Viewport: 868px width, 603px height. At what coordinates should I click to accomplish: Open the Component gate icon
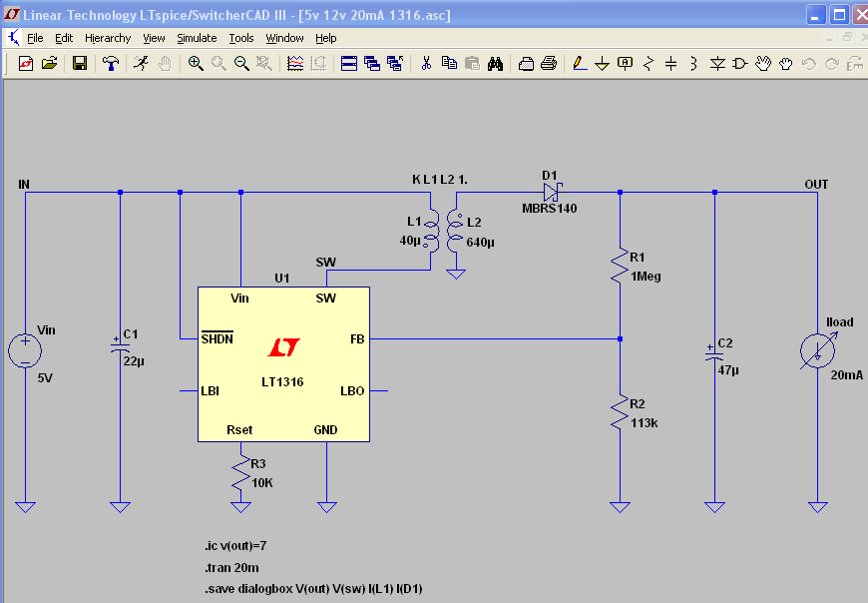[x=740, y=64]
